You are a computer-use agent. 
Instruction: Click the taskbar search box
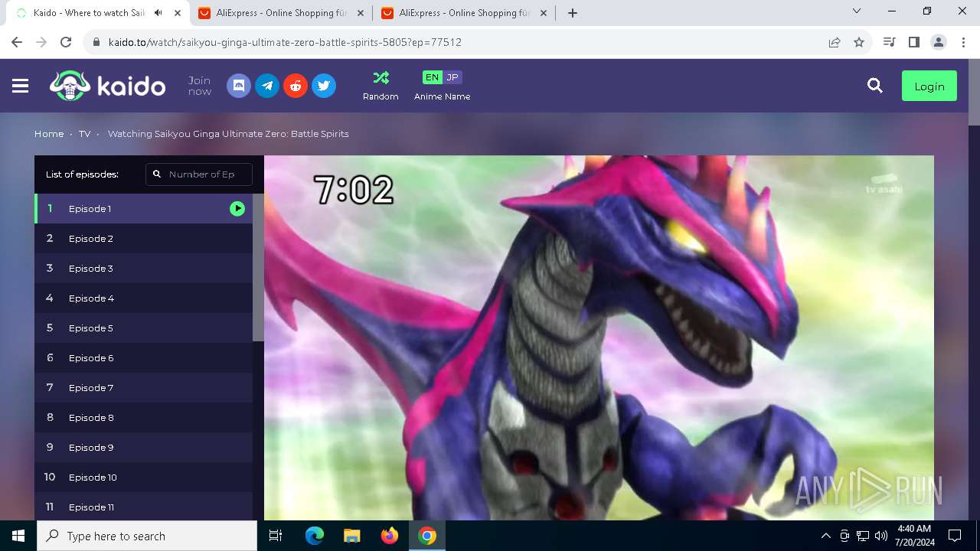(147, 536)
